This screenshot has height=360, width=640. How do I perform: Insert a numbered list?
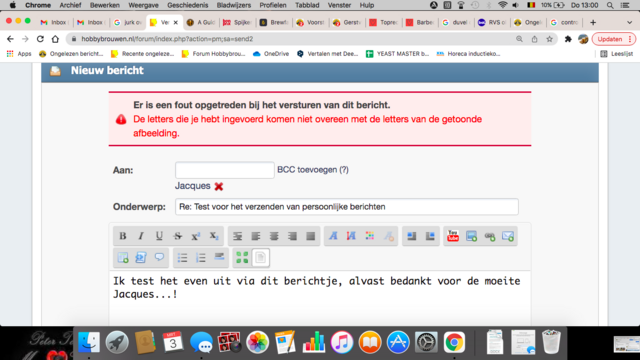(201, 258)
